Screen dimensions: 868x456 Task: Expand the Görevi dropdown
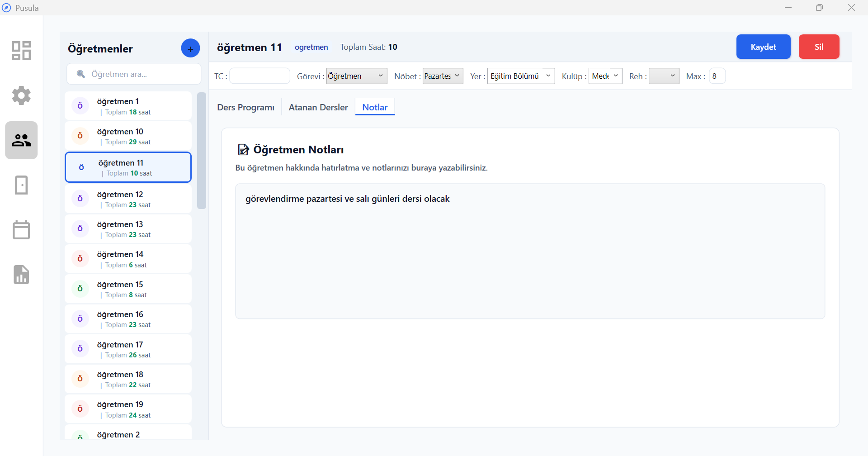coord(356,76)
